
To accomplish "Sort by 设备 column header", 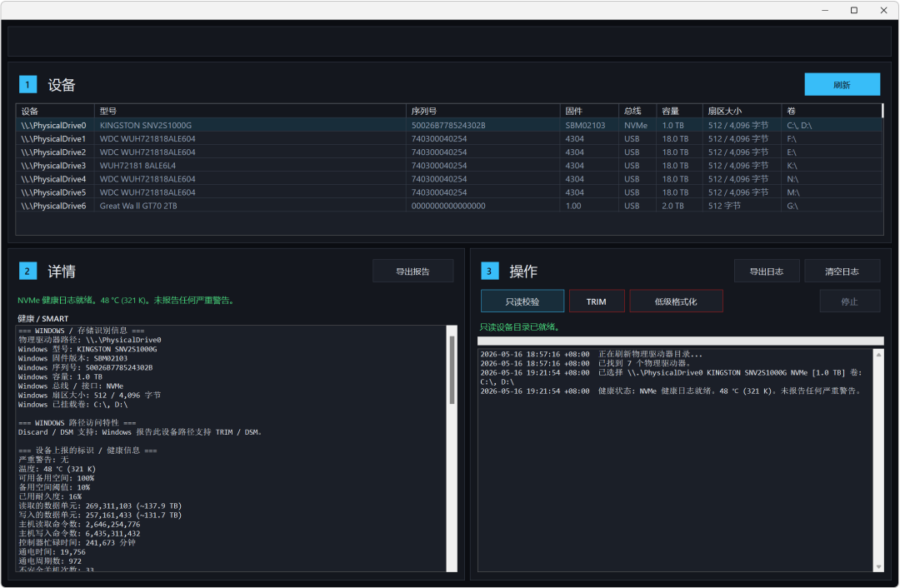I will [55, 112].
